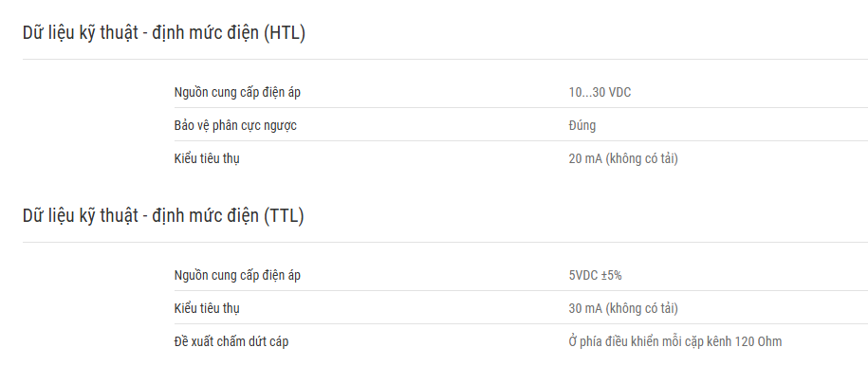Click the '20 mA (không có tải)' value

point(623,159)
